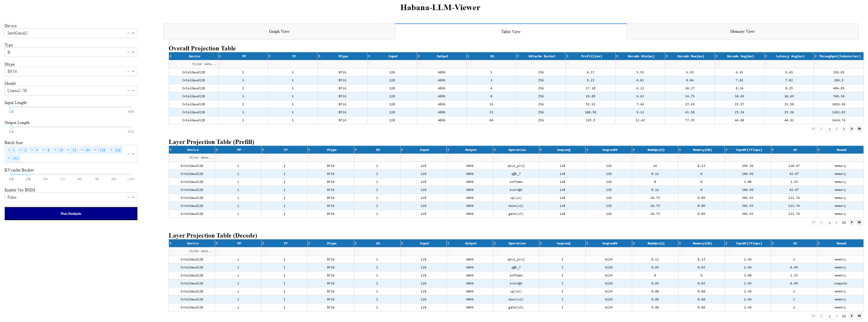
Task: Sort Overall Projection Table by Device column
Action: point(171,56)
